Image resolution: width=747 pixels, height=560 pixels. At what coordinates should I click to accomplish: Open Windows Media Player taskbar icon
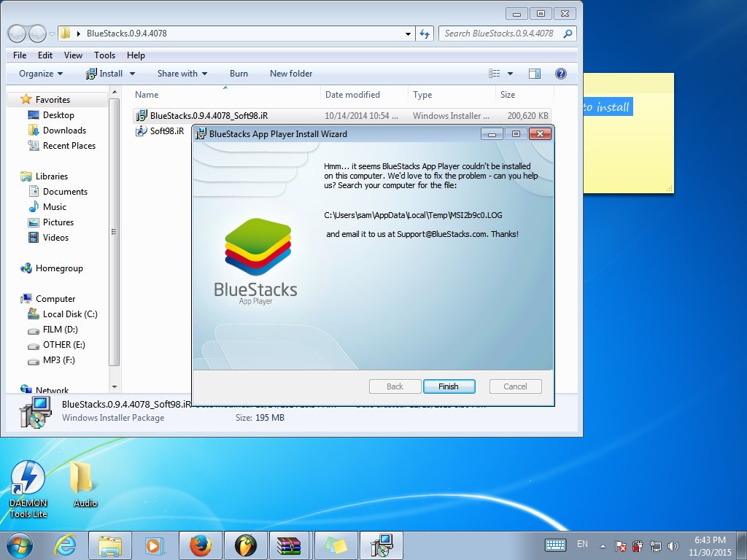(x=155, y=545)
